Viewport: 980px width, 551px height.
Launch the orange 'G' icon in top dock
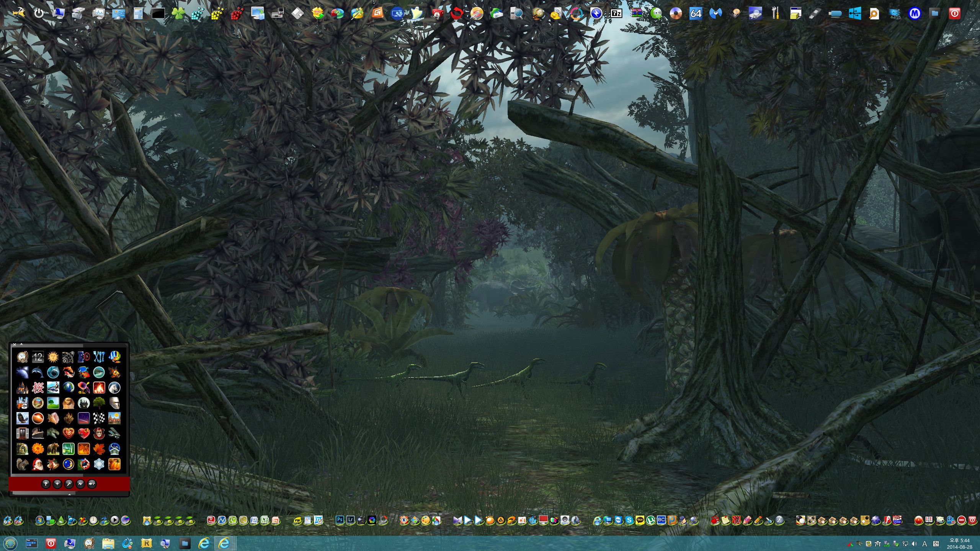pos(377,14)
